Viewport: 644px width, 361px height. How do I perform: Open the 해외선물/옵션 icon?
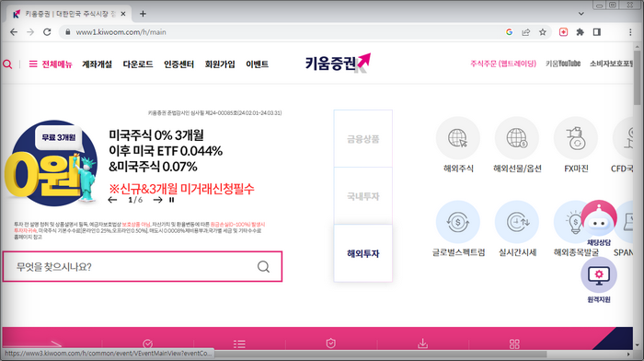(517, 138)
